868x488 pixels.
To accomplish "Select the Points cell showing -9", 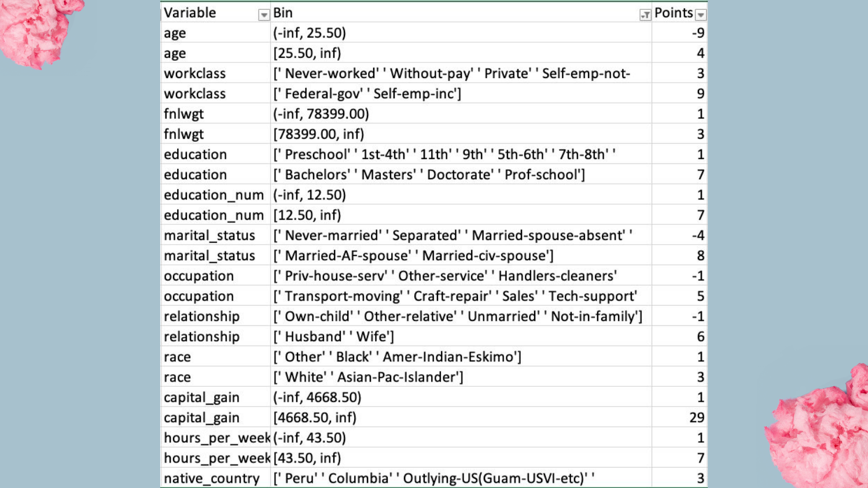I will [697, 33].
